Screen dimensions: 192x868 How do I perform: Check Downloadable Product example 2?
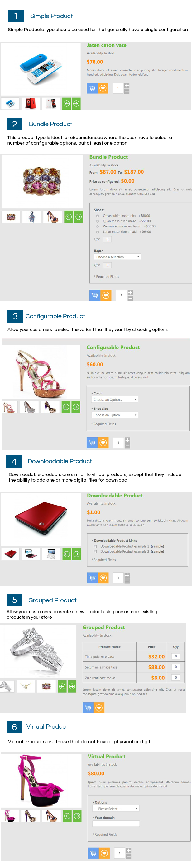pos(95,552)
